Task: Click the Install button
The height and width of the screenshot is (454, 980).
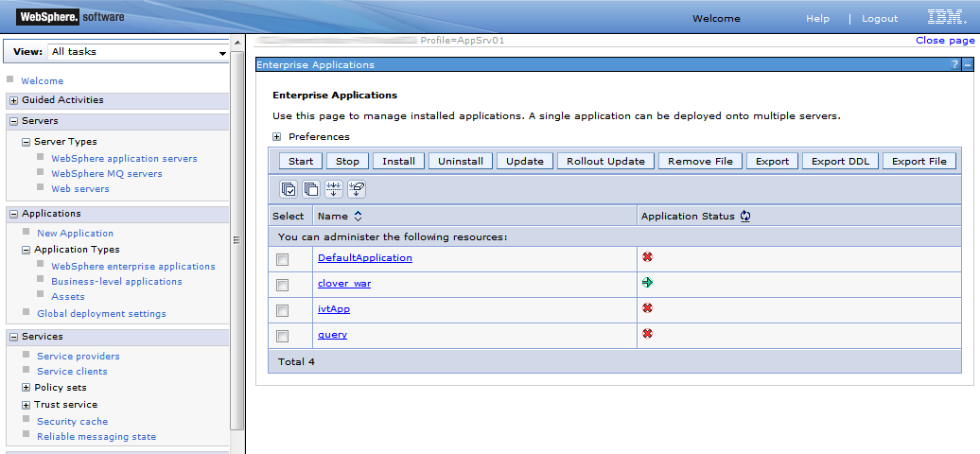Action: tap(399, 161)
